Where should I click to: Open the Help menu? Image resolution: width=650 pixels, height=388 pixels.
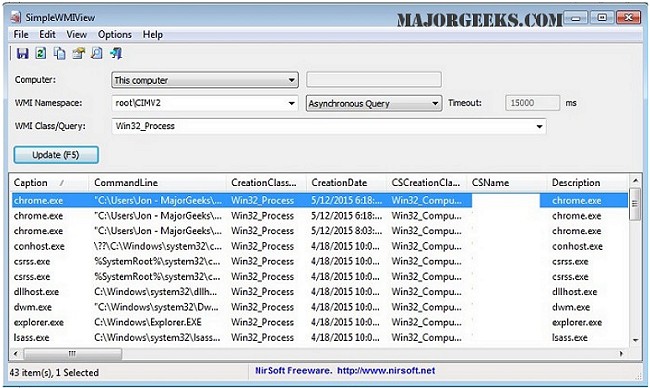(x=153, y=34)
